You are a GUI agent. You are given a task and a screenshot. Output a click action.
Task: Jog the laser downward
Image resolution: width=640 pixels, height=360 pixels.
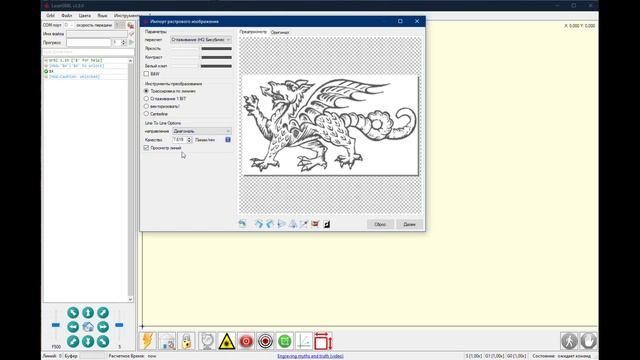(x=88, y=341)
